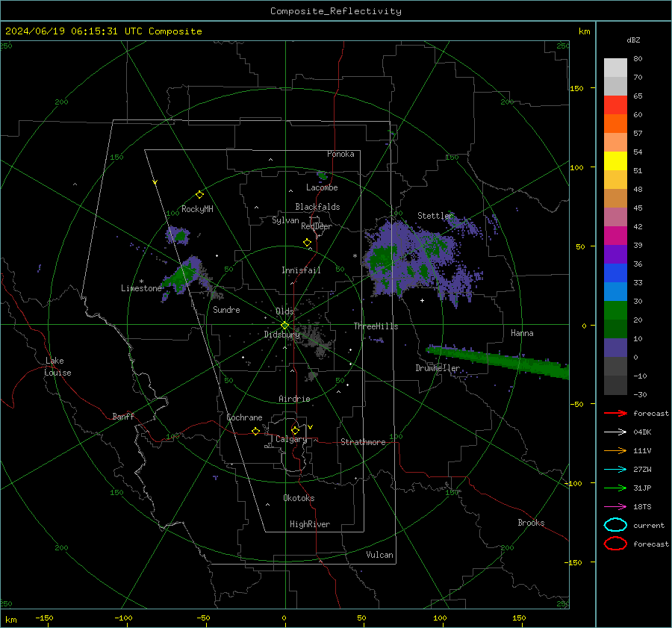
Task: Click the large green echo band east of Drumheller
Action: [x=497, y=360]
